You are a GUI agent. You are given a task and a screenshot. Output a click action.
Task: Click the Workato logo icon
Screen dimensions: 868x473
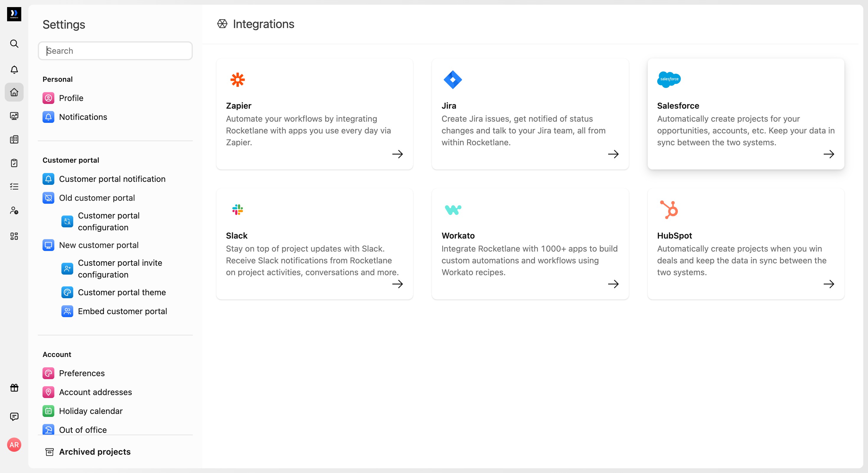click(453, 210)
